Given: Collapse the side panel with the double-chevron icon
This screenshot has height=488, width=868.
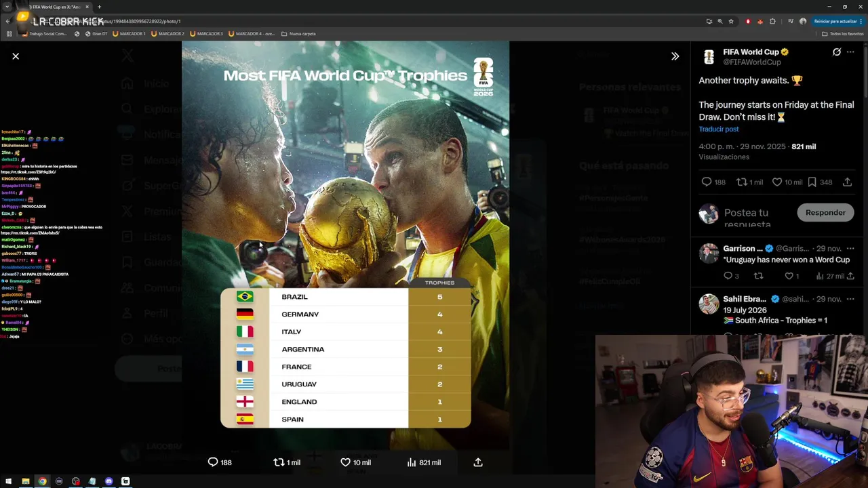Looking at the screenshot, I should click(x=675, y=56).
